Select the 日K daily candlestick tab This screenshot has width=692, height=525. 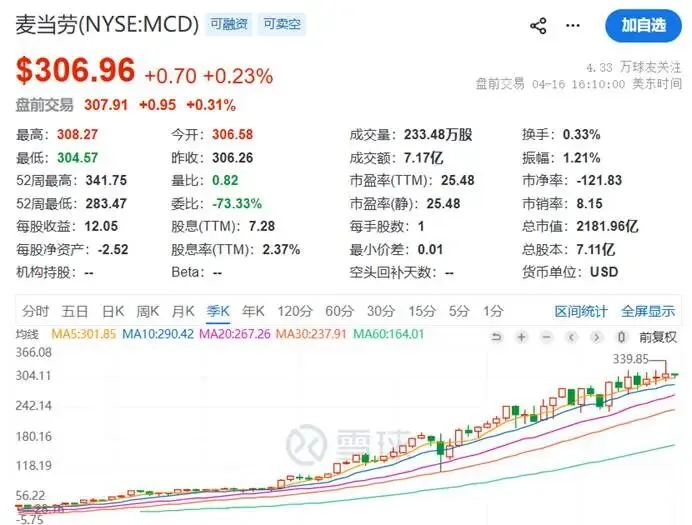113,311
